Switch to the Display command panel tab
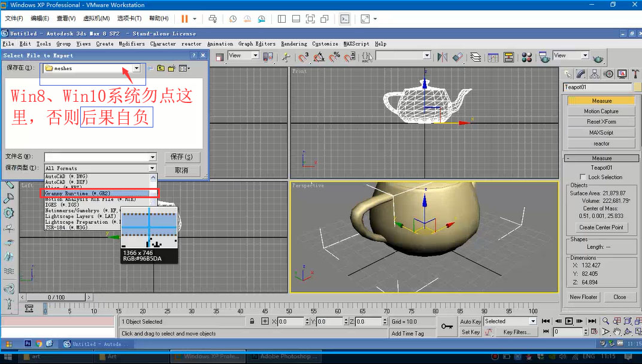The width and height of the screenshot is (642, 364). 622,74
